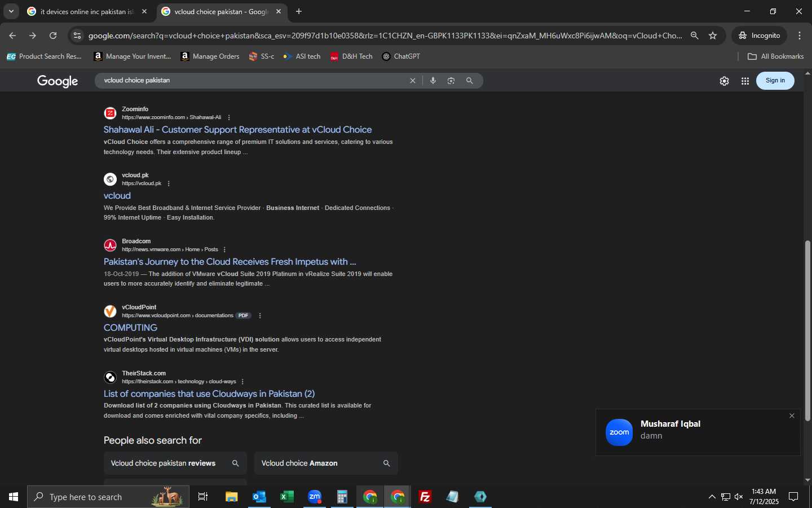Bookmark this page with the star icon
The image size is (812, 508).
(713, 36)
